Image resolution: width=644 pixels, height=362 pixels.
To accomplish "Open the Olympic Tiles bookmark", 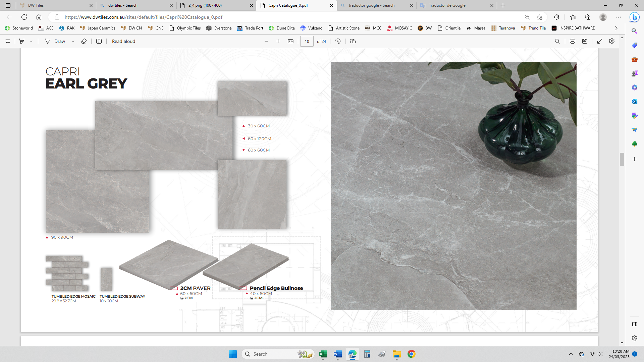I will coord(185,28).
